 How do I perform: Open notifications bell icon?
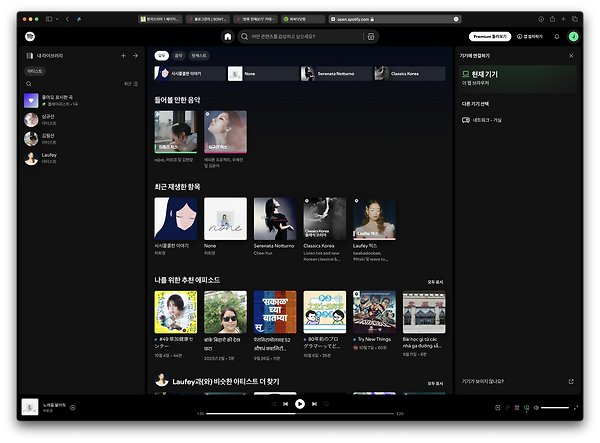557,36
